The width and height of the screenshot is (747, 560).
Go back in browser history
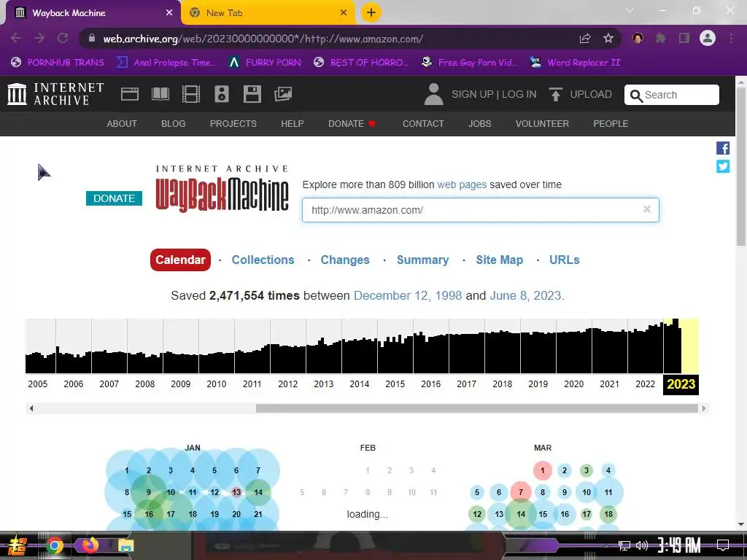click(16, 38)
